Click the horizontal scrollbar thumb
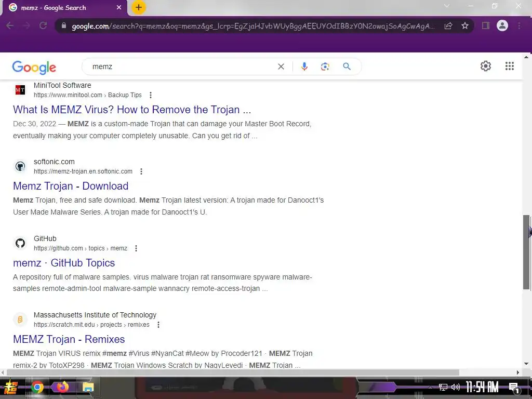The width and height of the screenshot is (532, 399). tap(233, 373)
